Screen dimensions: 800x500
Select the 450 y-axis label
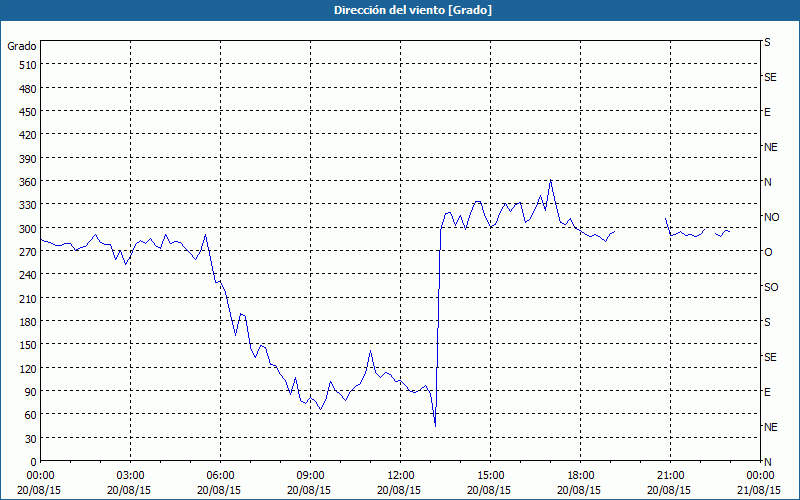(28, 112)
